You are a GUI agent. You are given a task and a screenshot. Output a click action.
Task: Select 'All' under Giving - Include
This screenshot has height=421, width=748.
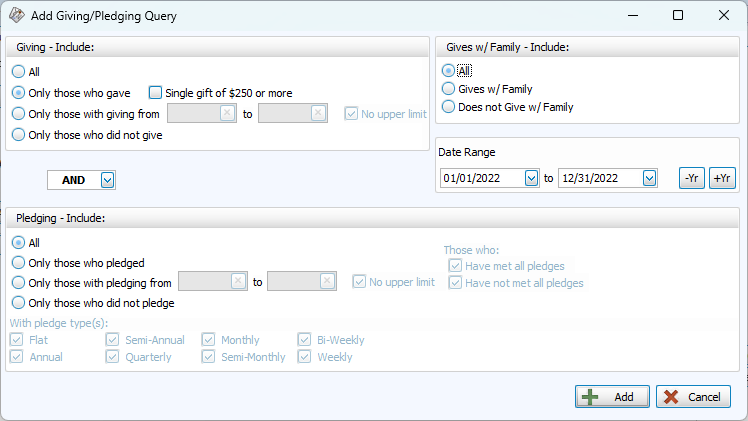[18, 72]
